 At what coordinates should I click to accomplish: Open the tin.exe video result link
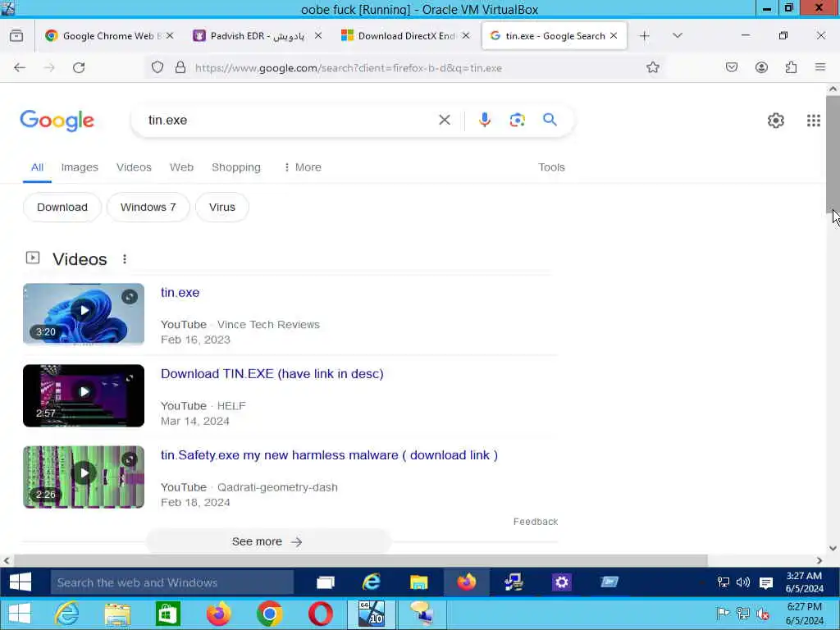(180, 293)
